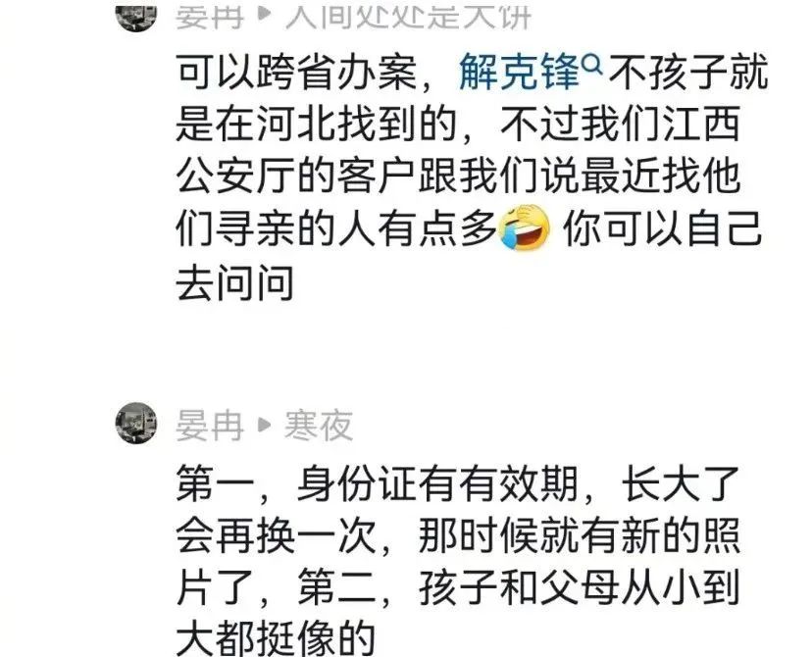The height and width of the screenshot is (657, 812).
Task: Open 晏冉's avatar beside the 寒夜 reply
Action: tap(136, 423)
